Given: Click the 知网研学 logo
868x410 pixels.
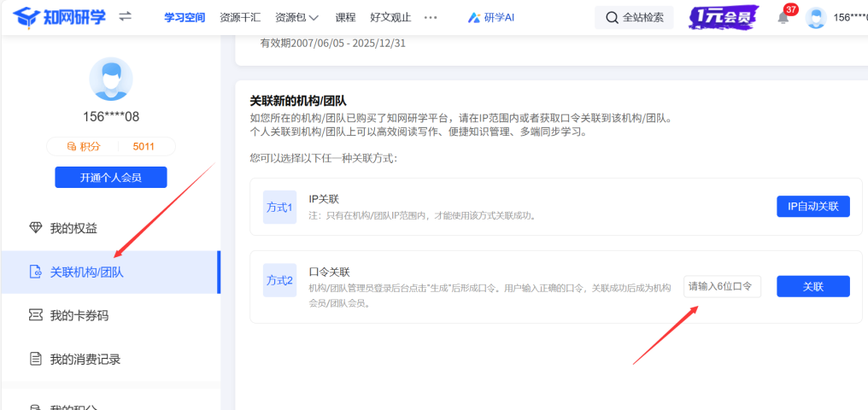Looking at the screenshot, I should 59,17.
